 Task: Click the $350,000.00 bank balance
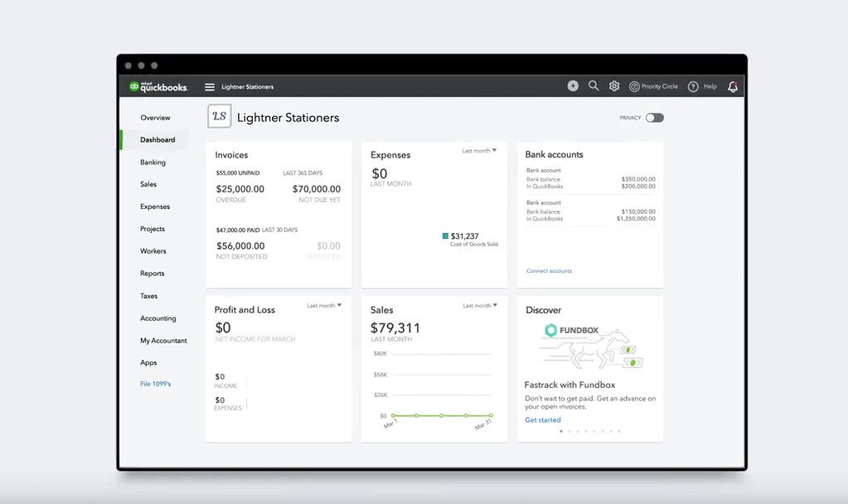(x=638, y=179)
